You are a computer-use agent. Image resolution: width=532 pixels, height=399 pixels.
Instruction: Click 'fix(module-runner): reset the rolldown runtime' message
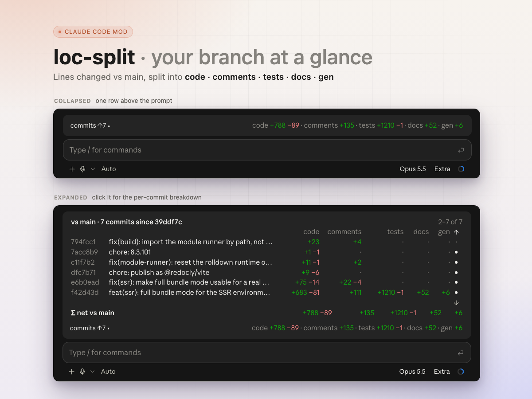pos(191,262)
